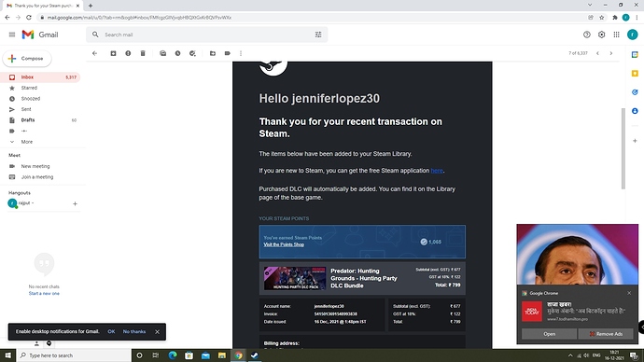
Task: Dismiss the desktop notifications prompt with OK
Action: click(111, 331)
